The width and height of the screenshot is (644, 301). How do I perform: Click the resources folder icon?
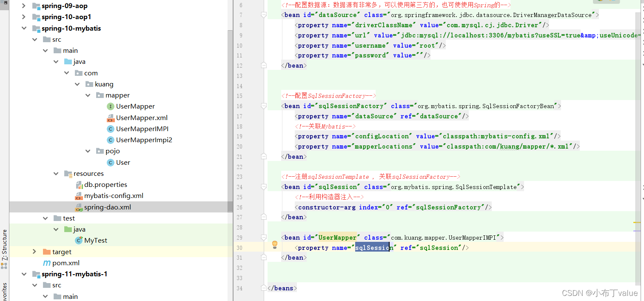pos(68,174)
